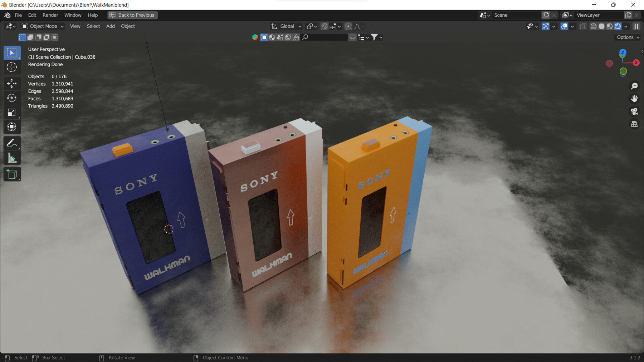The height and width of the screenshot is (362, 644).
Task: Click the rendered viewport shading sphere icon
Action: [618, 26]
